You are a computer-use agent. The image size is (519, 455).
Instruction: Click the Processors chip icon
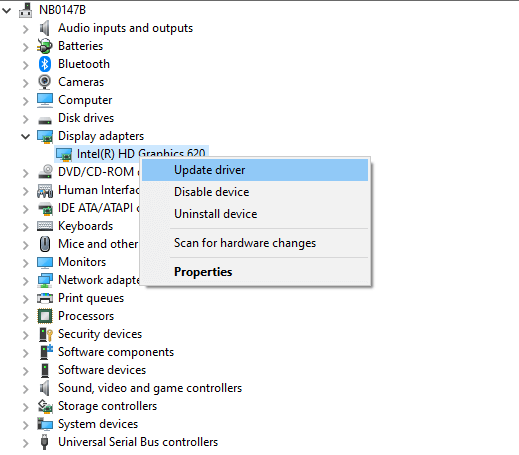pos(45,316)
